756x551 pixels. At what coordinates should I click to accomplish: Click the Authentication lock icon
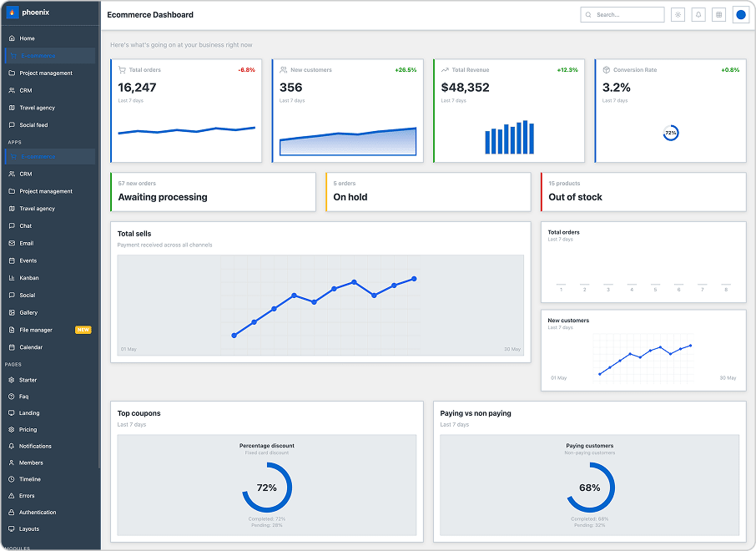point(12,513)
